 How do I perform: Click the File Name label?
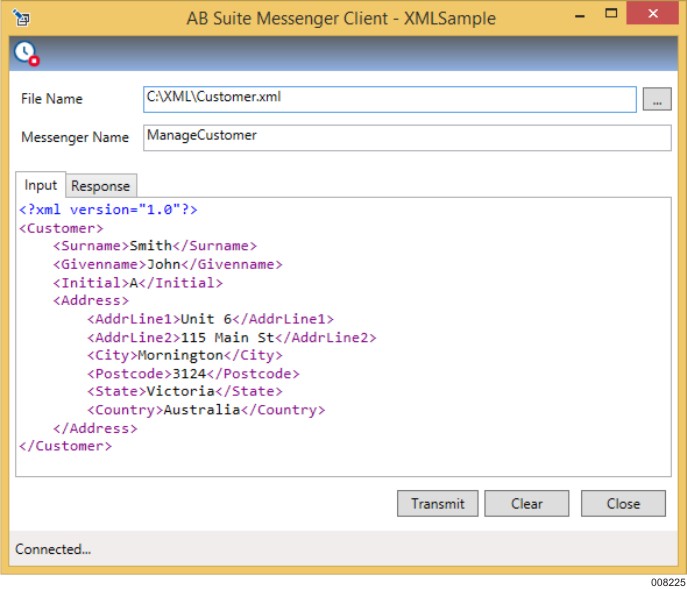click(x=52, y=99)
